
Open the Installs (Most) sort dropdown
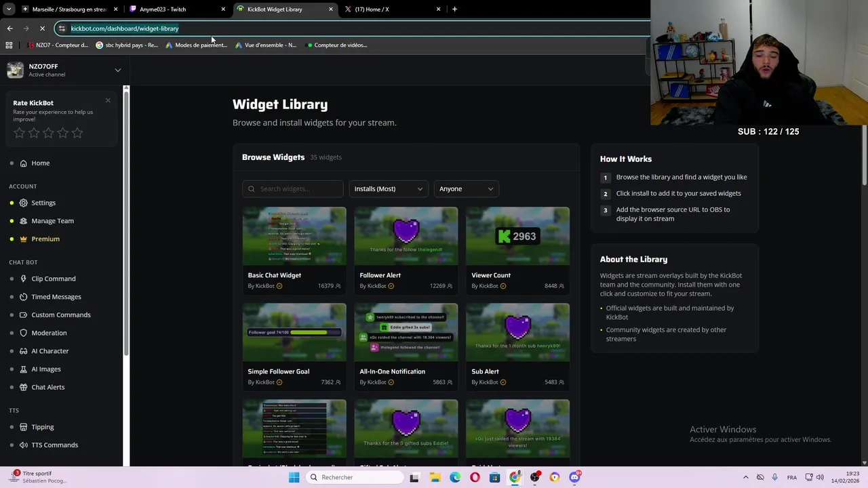point(389,189)
